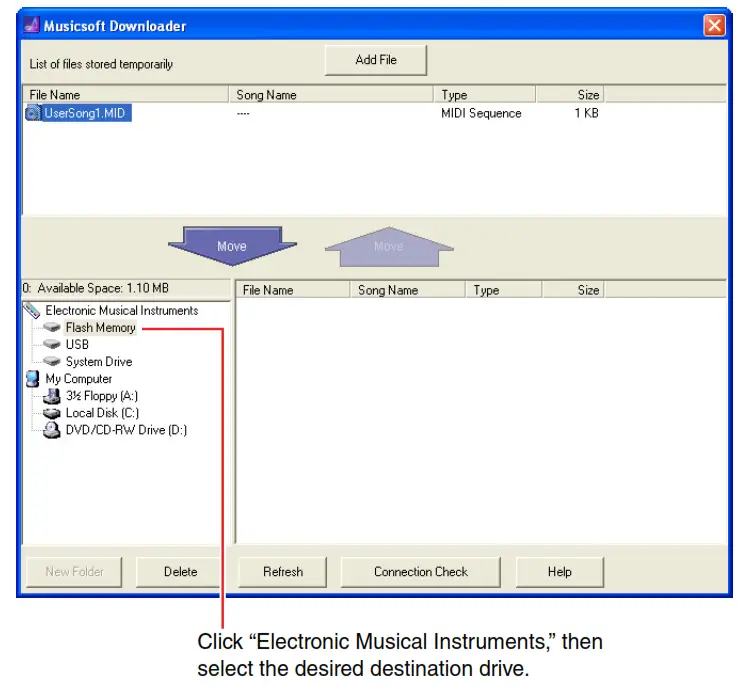Image resolution: width=754 pixels, height=686 pixels.
Task: Click the Available Space: 1.10 MB label
Action: [x=103, y=288]
